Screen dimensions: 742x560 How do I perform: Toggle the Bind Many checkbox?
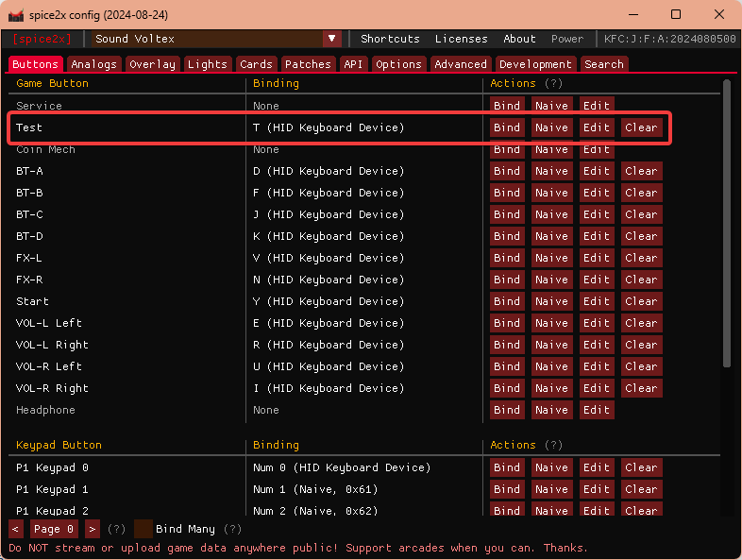click(143, 529)
